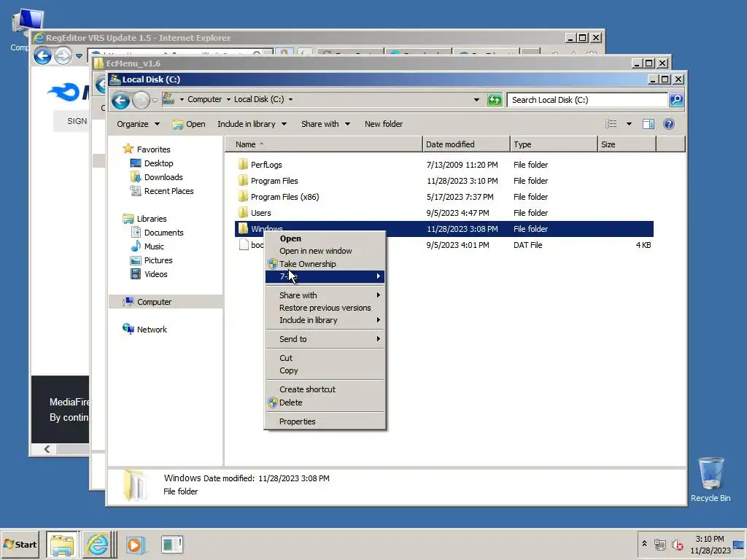
Task: Click the Users folder icon
Action: pos(243,213)
